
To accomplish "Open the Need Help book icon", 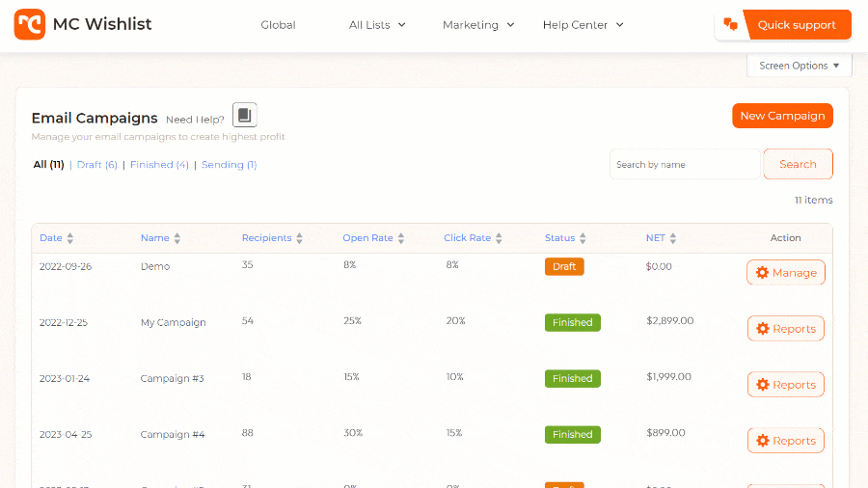I will pos(245,116).
